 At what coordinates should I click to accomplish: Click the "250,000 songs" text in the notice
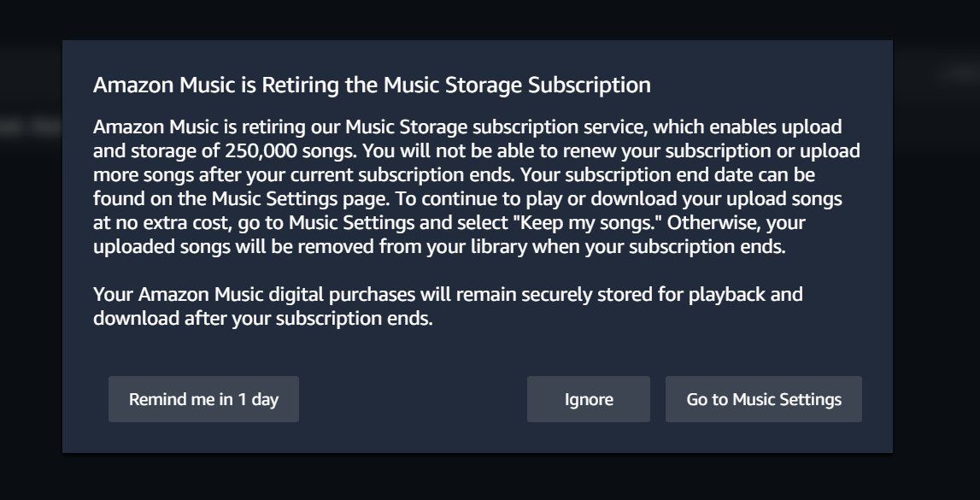[x=289, y=150]
